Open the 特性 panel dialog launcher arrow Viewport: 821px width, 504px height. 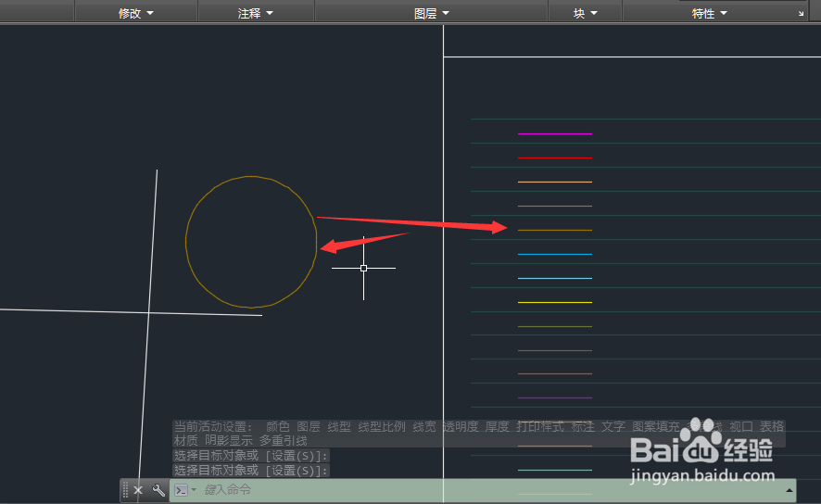(x=801, y=14)
